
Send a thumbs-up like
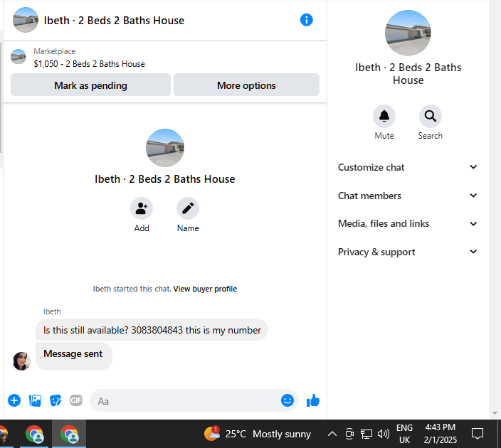[x=313, y=400]
